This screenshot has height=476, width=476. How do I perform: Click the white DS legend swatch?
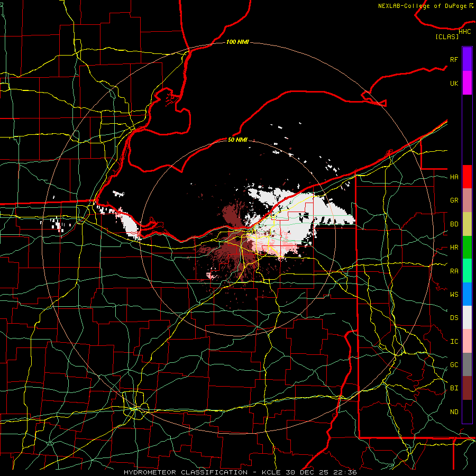[x=467, y=317]
